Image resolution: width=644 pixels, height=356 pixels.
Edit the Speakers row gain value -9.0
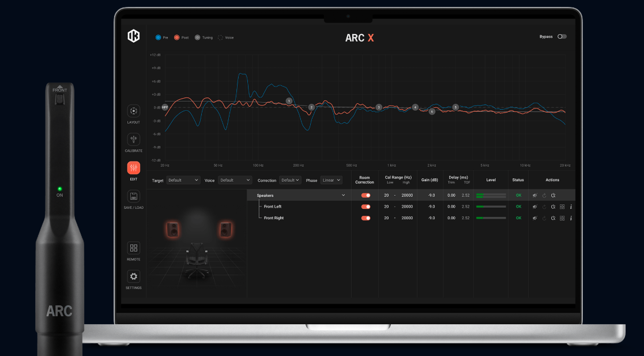click(431, 196)
